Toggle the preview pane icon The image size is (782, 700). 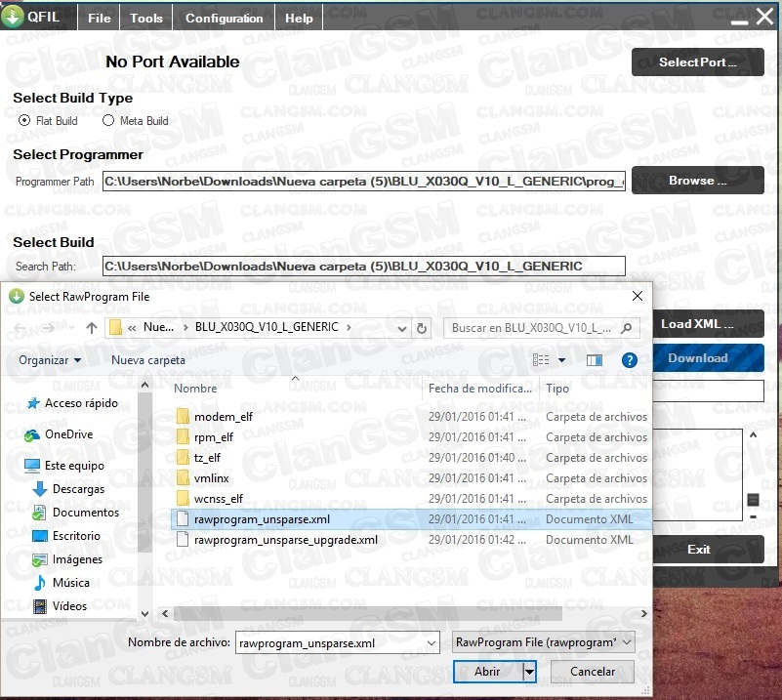point(595,360)
